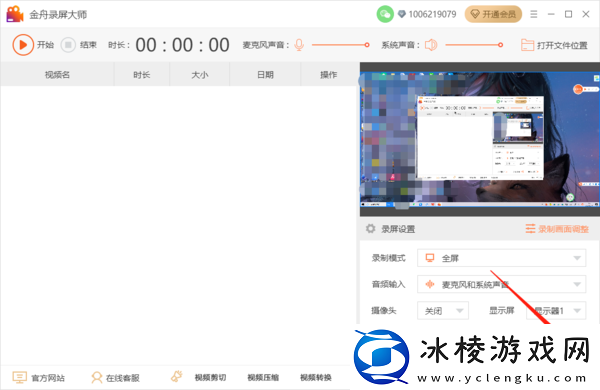This screenshot has height=390, width=600.
Task: Click the promo horn icon beside 视频剪切
Action: [x=176, y=377]
